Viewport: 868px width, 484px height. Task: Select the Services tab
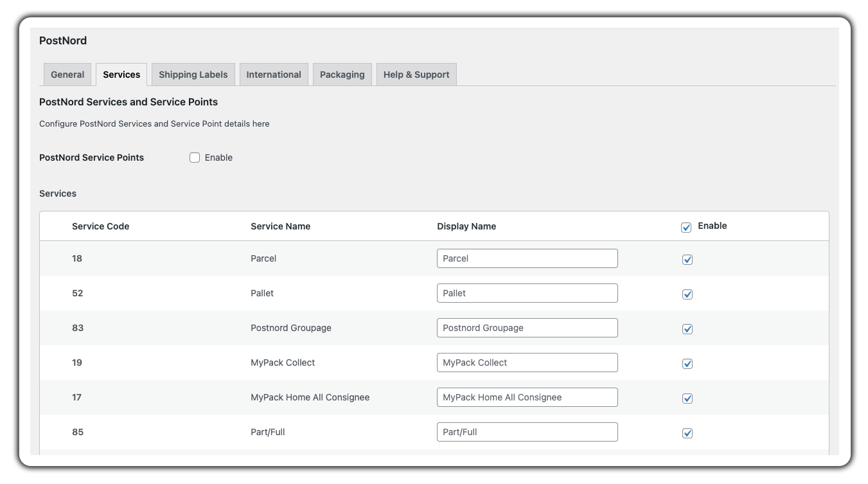[x=121, y=75]
